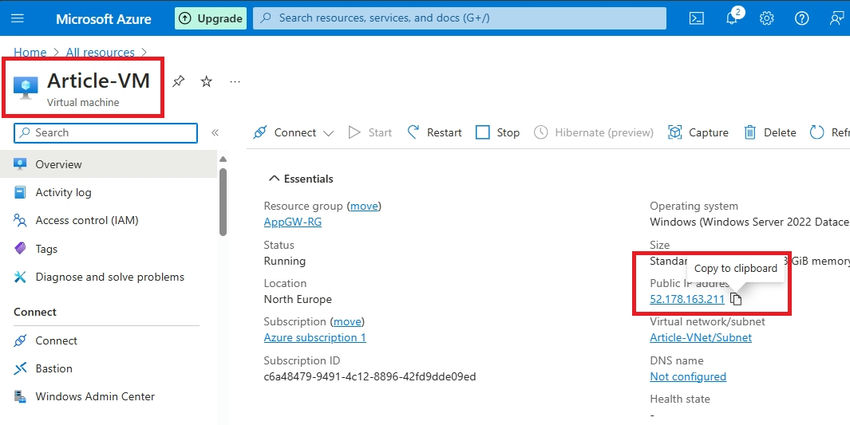This screenshot has width=850, height=425.
Task: Collapse the Essentials section
Action: click(301, 179)
